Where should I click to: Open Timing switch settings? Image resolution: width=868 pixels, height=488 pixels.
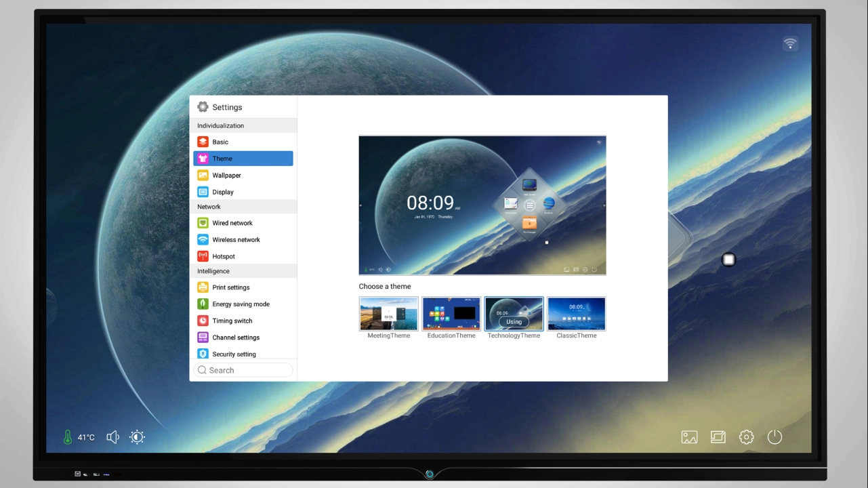click(243, 321)
